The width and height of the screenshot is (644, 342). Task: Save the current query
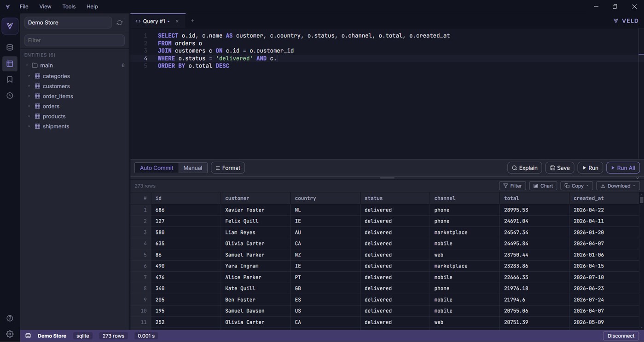(559, 168)
